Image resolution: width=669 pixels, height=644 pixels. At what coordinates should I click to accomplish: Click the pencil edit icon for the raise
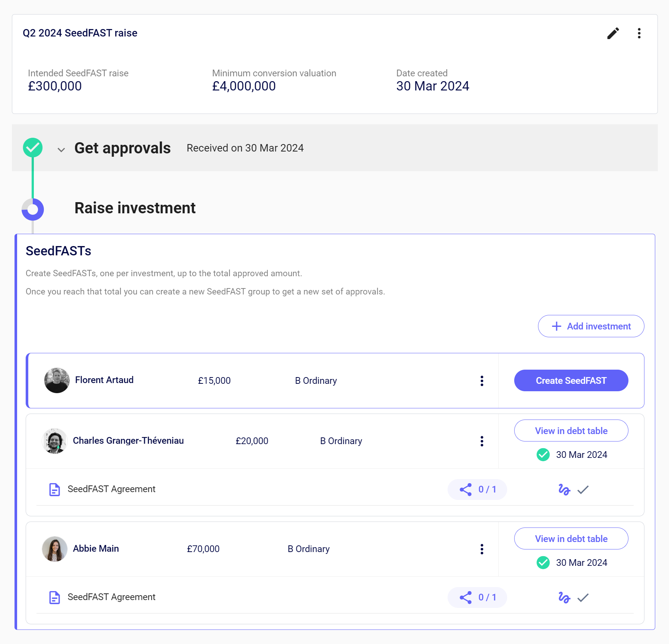(613, 34)
